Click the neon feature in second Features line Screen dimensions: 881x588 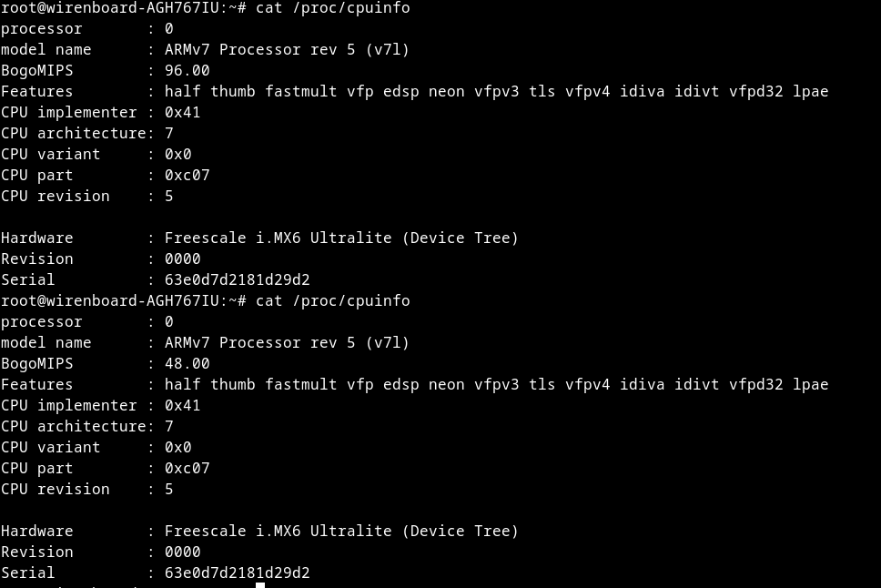point(446,384)
